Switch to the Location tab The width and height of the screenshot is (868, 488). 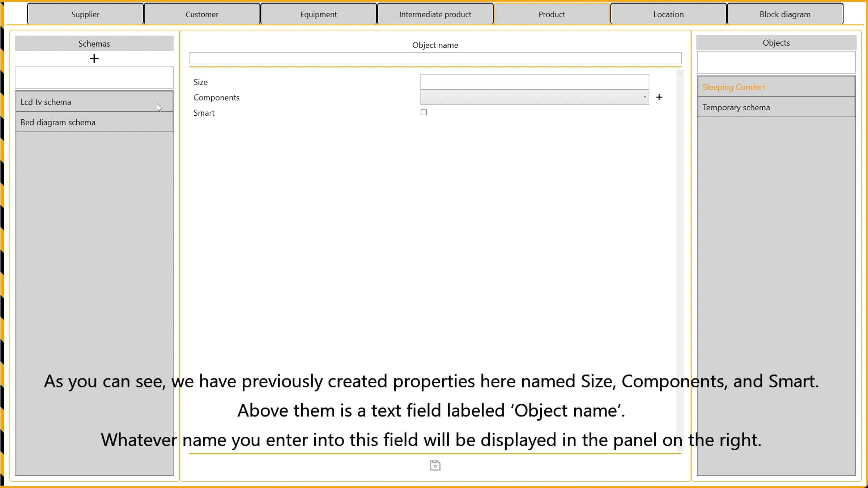[668, 14]
